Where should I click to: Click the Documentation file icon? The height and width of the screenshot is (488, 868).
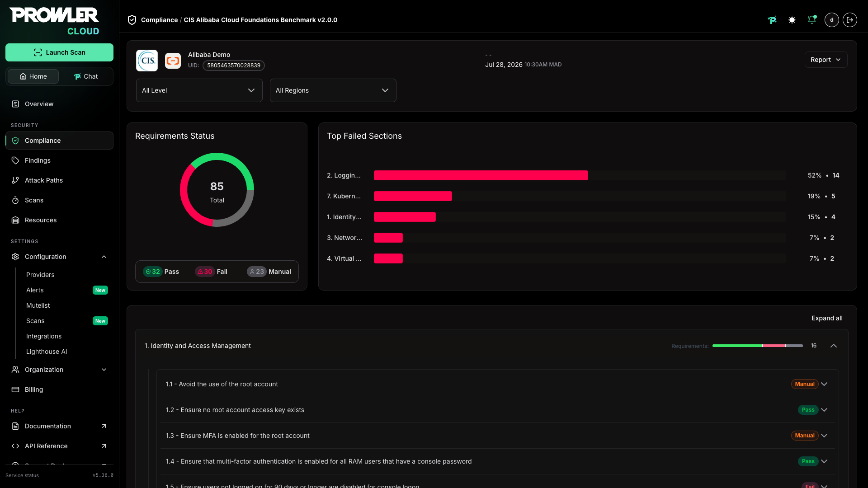click(x=15, y=426)
